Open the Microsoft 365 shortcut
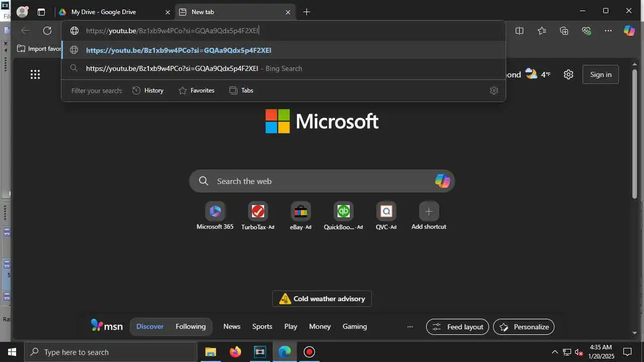The height and width of the screenshot is (362, 644). coord(215,216)
